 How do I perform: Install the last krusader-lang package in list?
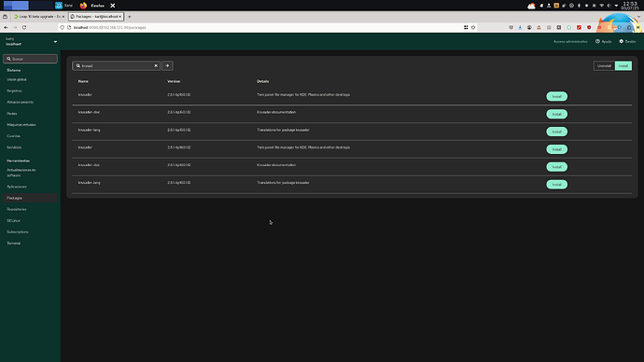click(x=556, y=185)
